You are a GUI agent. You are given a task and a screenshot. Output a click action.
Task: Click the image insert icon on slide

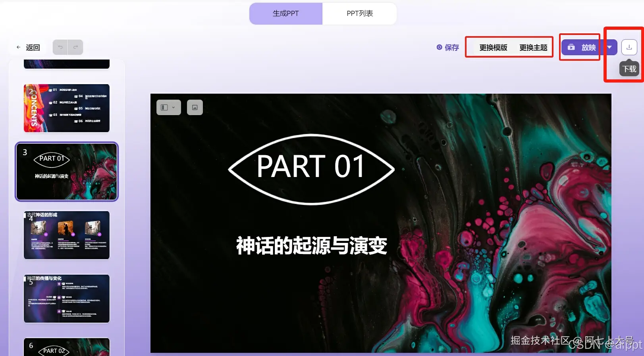click(x=195, y=107)
